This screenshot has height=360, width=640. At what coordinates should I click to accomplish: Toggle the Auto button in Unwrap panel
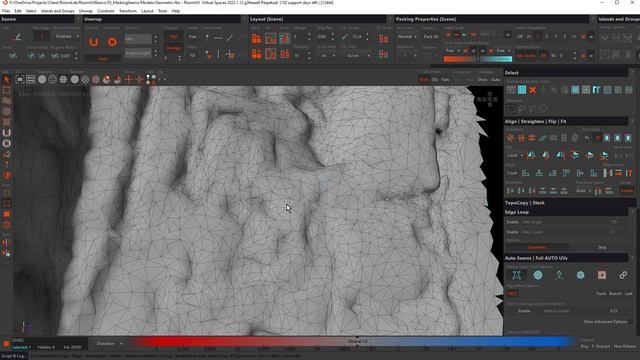[103, 59]
